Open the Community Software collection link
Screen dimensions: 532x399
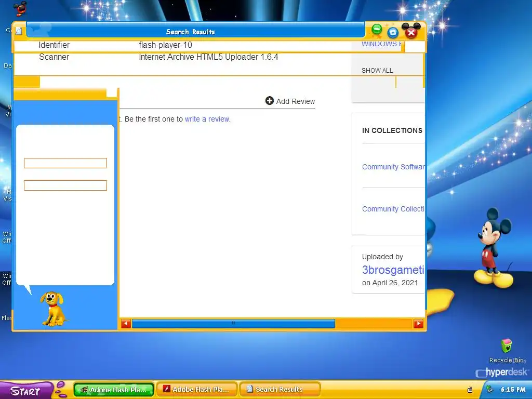click(x=393, y=167)
